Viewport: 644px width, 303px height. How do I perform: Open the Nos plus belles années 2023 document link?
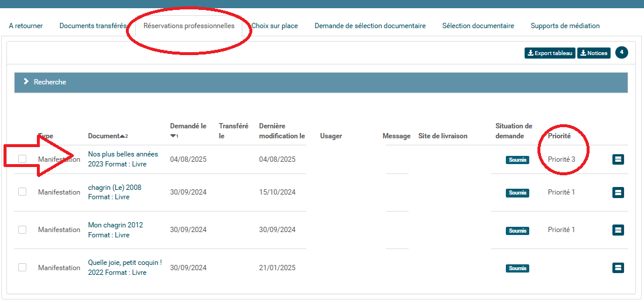[123, 154]
